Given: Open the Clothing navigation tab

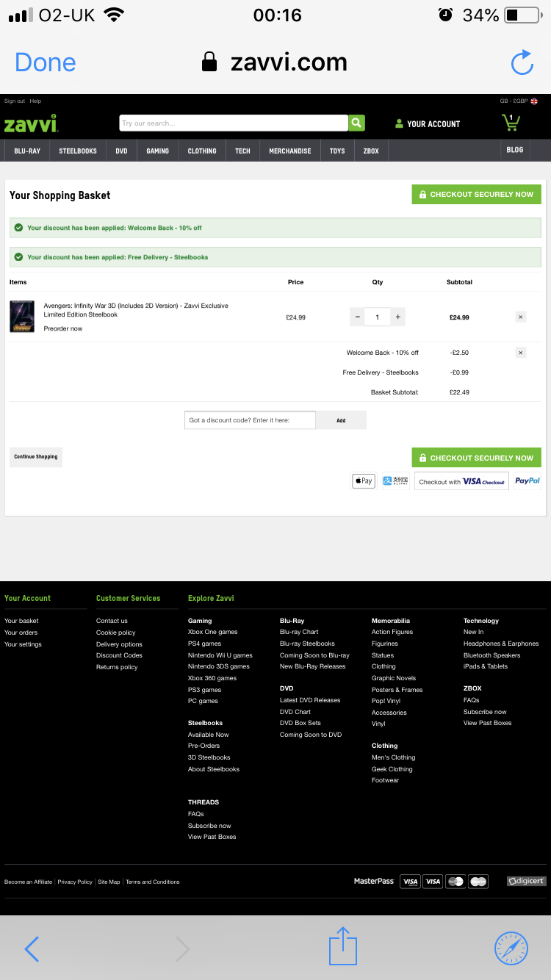Looking at the screenshot, I should click(x=202, y=151).
